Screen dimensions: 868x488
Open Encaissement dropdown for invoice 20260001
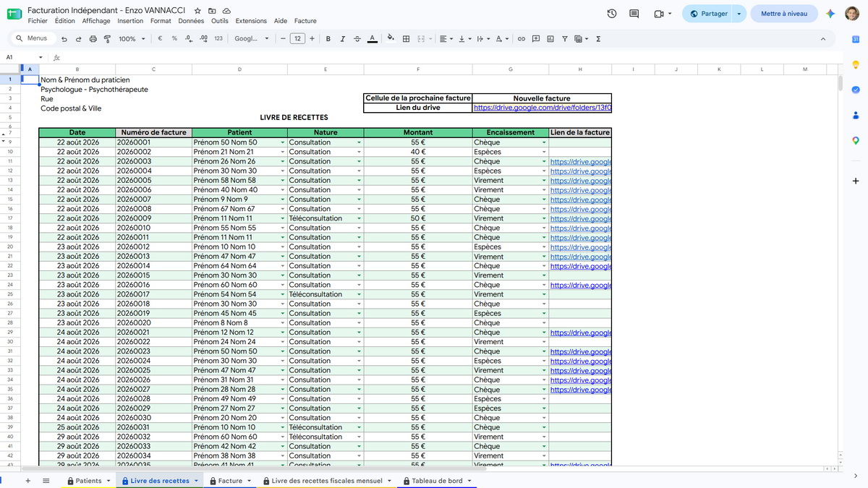click(544, 142)
